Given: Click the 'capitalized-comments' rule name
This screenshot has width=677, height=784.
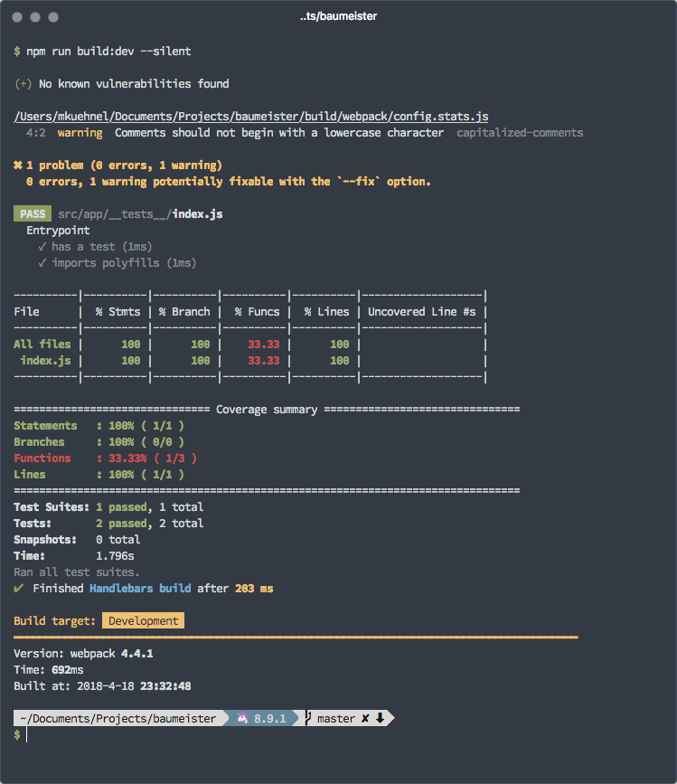Looking at the screenshot, I should 520,133.
